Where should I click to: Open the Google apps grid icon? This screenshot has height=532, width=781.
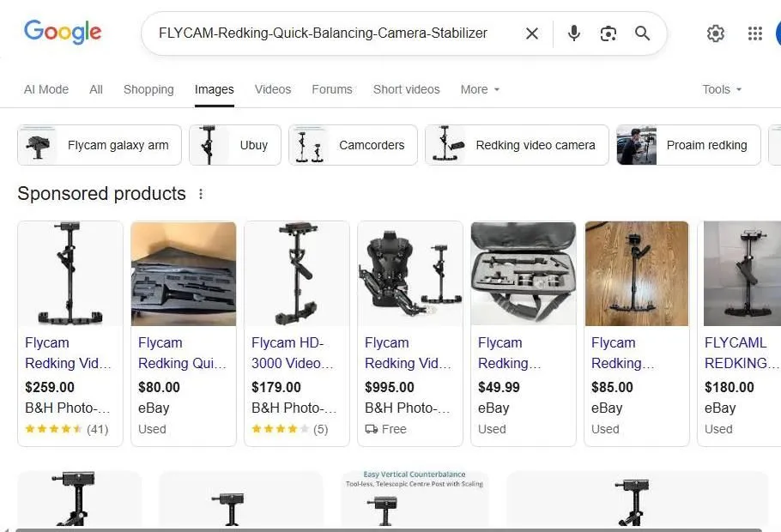click(755, 33)
